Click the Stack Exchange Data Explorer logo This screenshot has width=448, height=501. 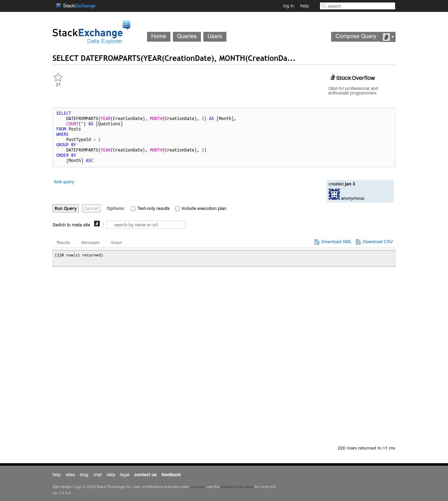[x=92, y=32]
